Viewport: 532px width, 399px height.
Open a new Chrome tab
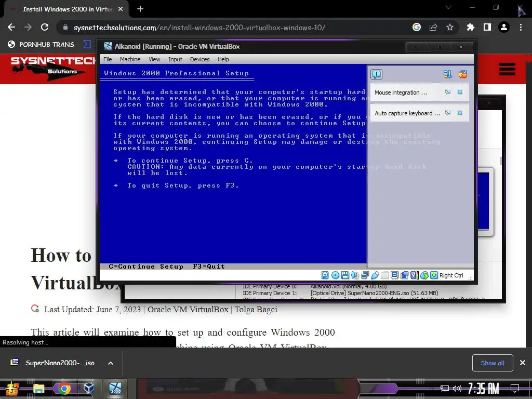140,9
